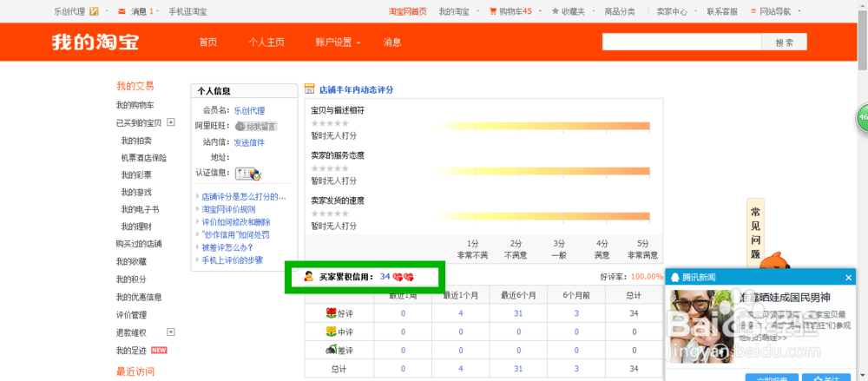
Task: Click the 卖家发货的速度 rating bar
Action: pyautogui.click(x=542, y=216)
